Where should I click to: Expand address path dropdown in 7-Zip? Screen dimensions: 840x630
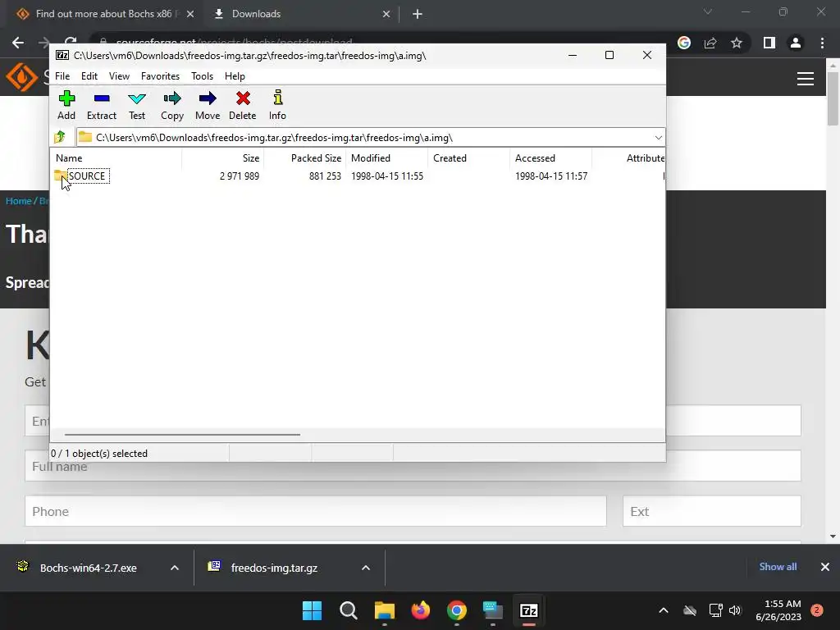click(x=659, y=138)
